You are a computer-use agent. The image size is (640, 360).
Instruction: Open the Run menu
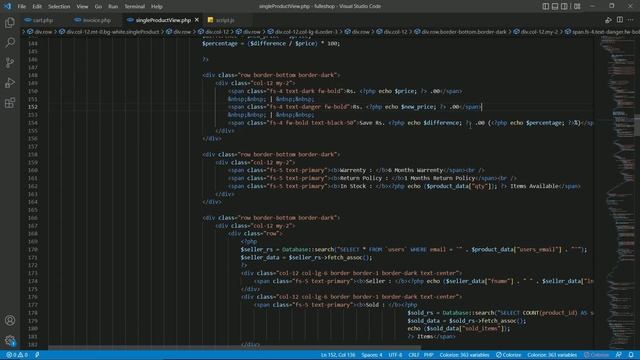click(113, 7)
